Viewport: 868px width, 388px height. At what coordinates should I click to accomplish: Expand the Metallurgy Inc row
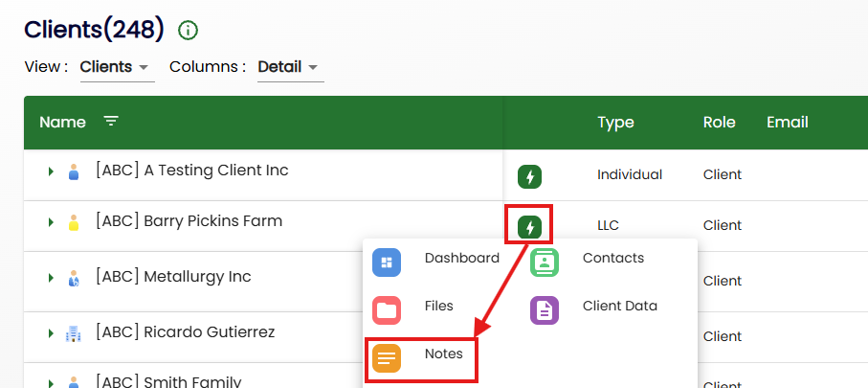(50, 278)
